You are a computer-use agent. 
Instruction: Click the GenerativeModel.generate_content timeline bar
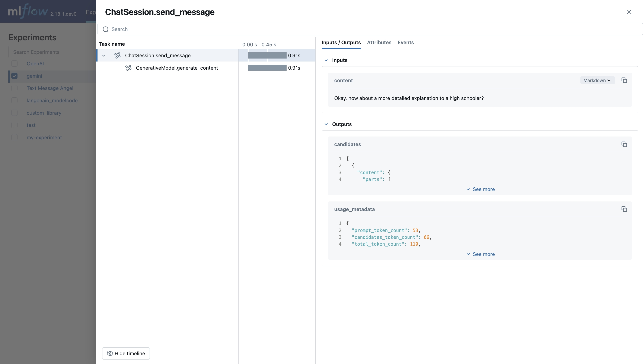267,68
